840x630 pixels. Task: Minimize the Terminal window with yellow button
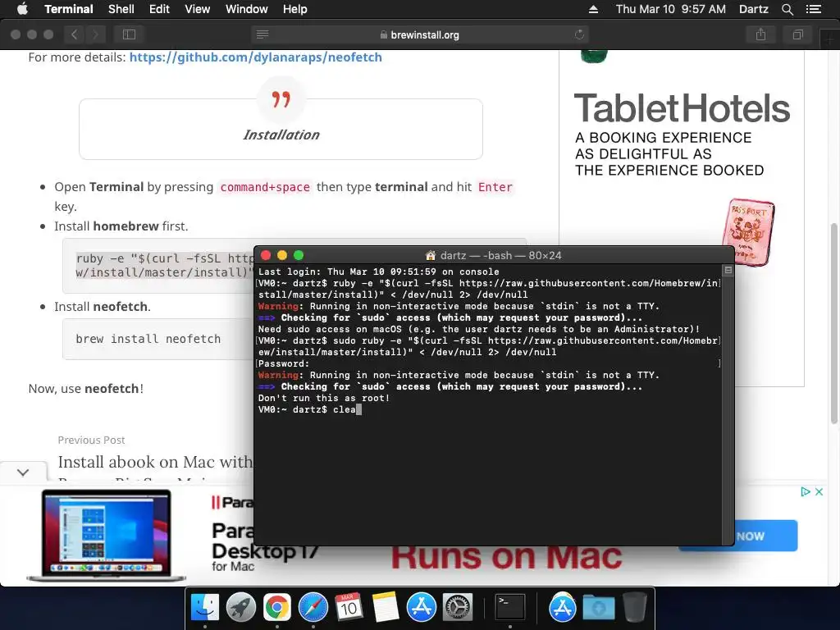282,256
